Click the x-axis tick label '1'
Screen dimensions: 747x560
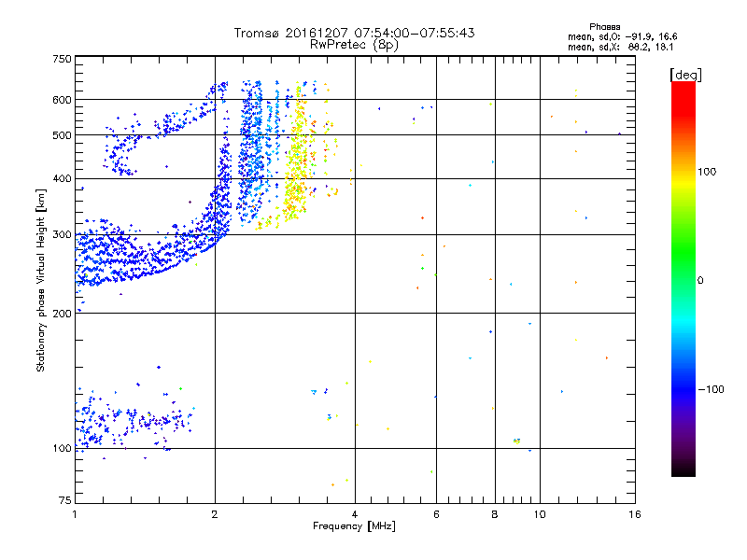[75, 514]
